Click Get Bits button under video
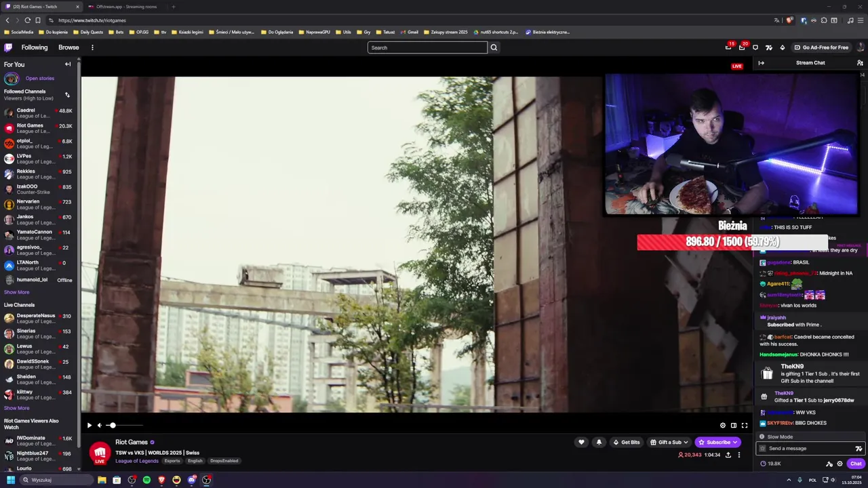 point(626,442)
